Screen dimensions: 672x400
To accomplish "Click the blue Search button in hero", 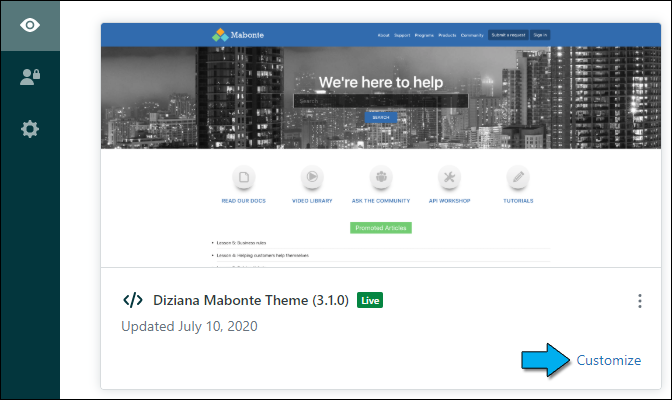I will coord(380,117).
